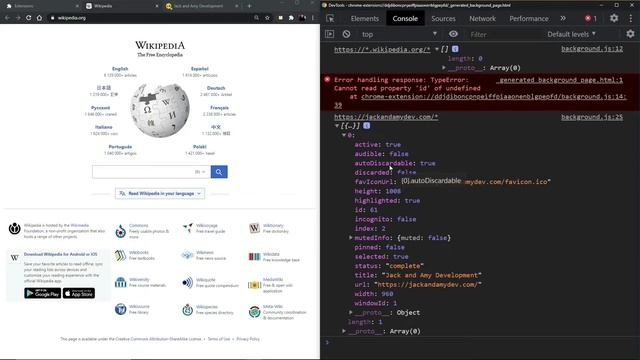Open console settings gear icon
The width and height of the screenshot is (640, 360).
coord(630,34)
